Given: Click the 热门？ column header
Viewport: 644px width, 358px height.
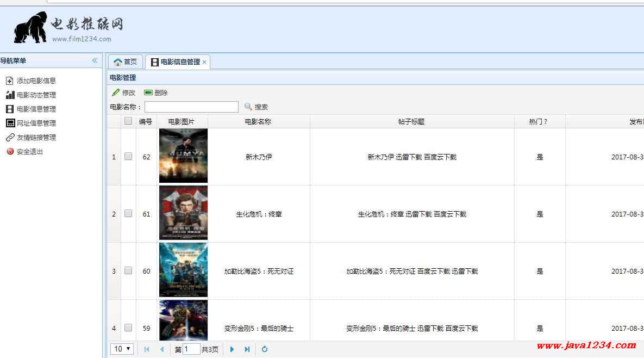Looking at the screenshot, I should point(539,122).
